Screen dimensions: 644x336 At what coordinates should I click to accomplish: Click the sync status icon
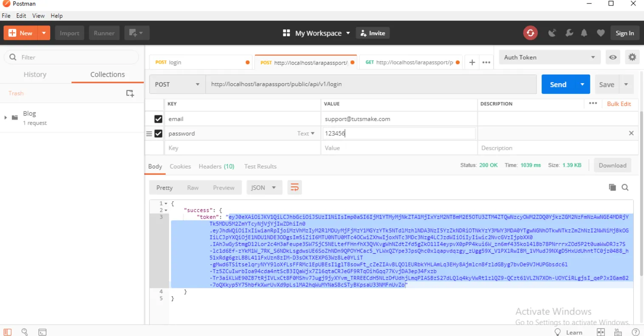coord(530,33)
